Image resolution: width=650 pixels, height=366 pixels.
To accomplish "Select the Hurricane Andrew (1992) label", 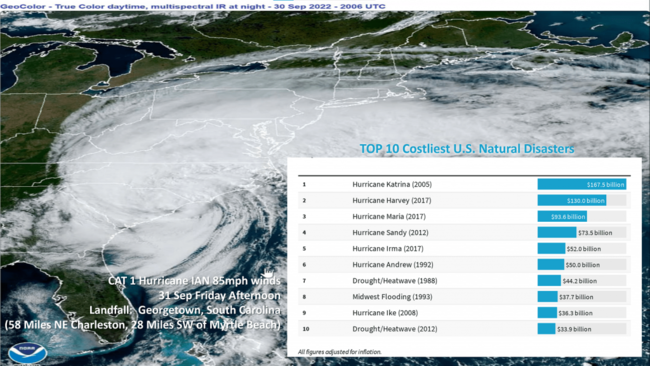I will 393,264.
